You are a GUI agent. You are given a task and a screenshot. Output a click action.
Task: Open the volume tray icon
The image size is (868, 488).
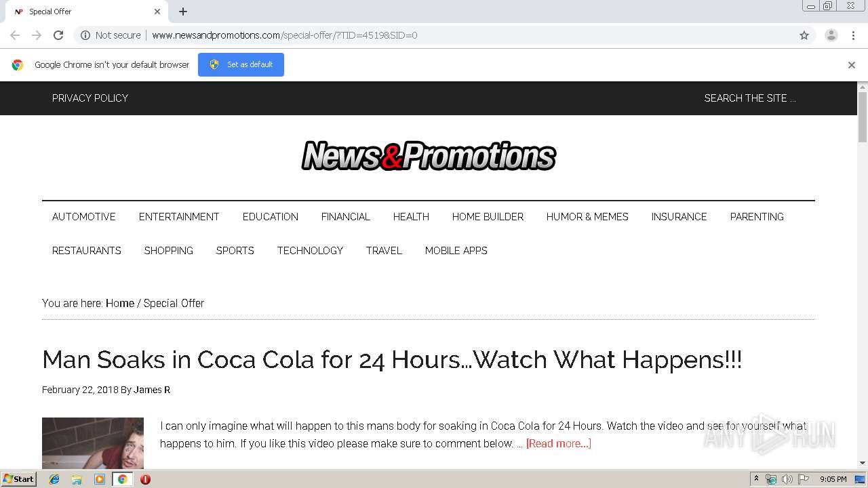click(787, 479)
